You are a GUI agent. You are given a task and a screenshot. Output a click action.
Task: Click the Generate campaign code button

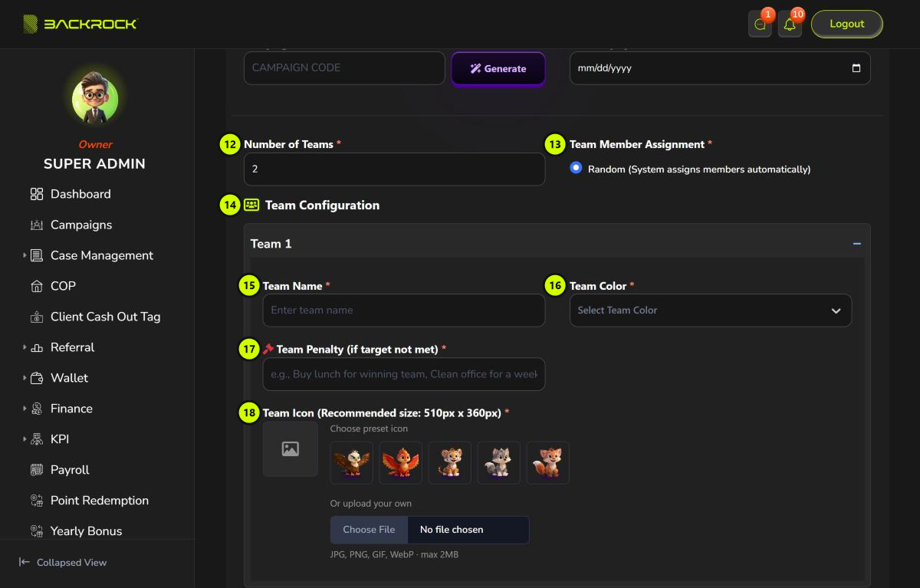pyautogui.click(x=498, y=68)
